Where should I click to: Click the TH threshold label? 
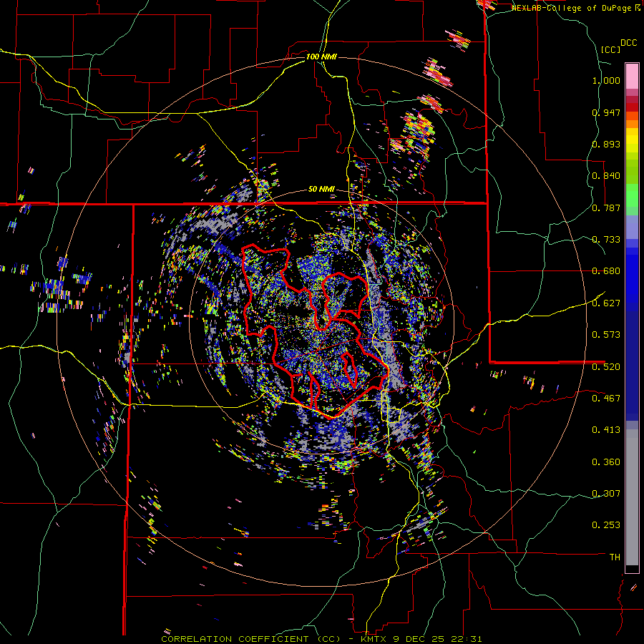tap(615, 557)
